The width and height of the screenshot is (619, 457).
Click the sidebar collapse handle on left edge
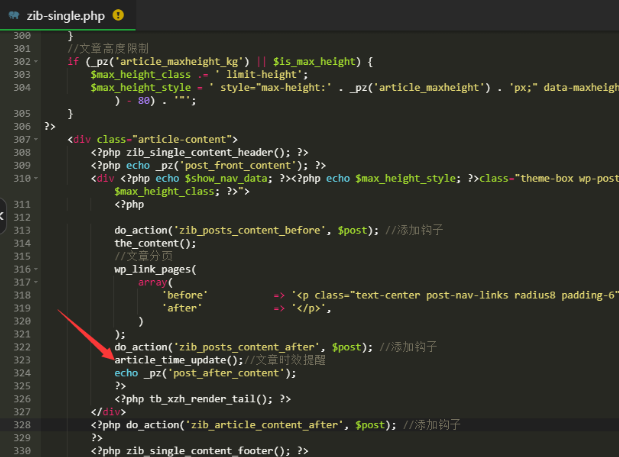click(x=3, y=215)
